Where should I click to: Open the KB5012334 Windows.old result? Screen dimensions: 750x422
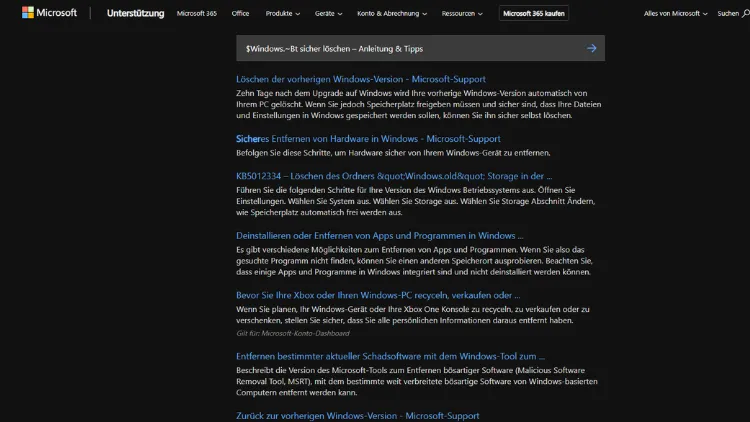(394, 176)
